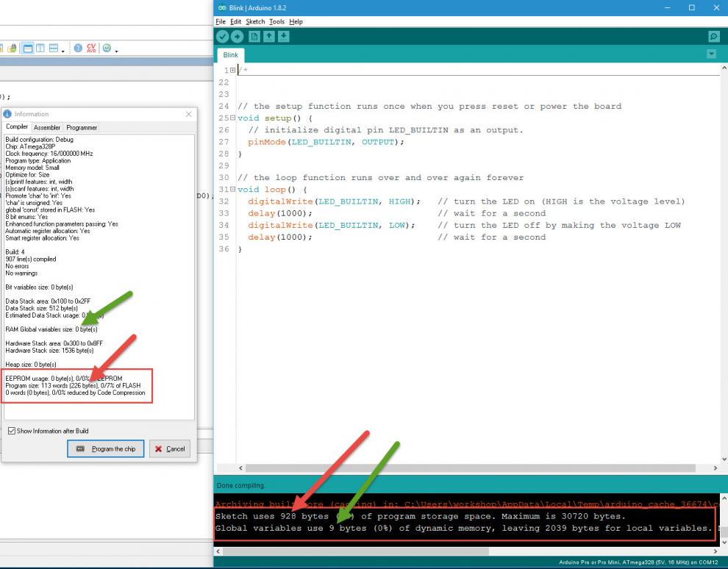Click editor horizontal scrollbar right arrow
This screenshot has width=728, height=569.
point(715,468)
